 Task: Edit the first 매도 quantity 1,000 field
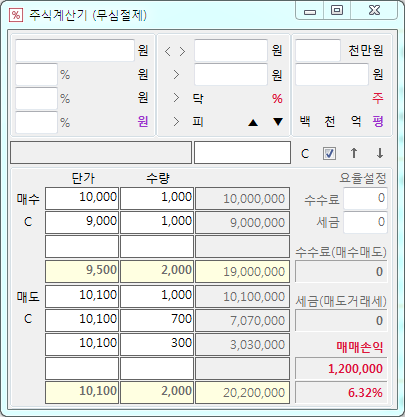pos(157,296)
